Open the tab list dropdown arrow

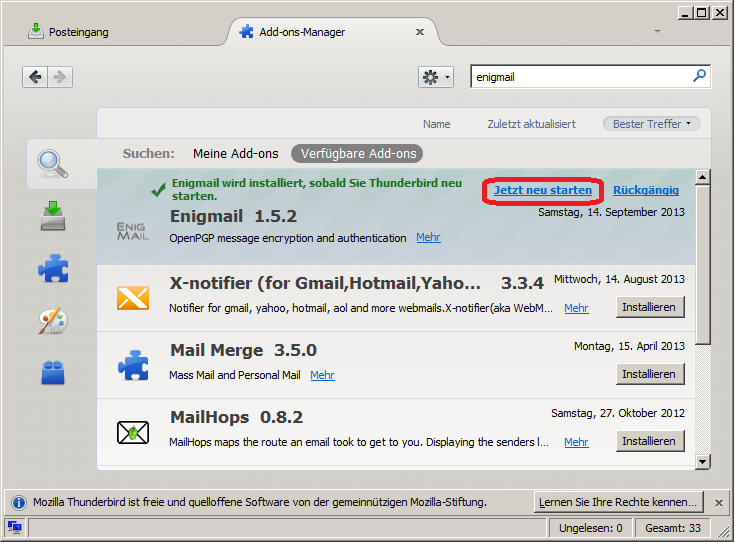(x=657, y=31)
